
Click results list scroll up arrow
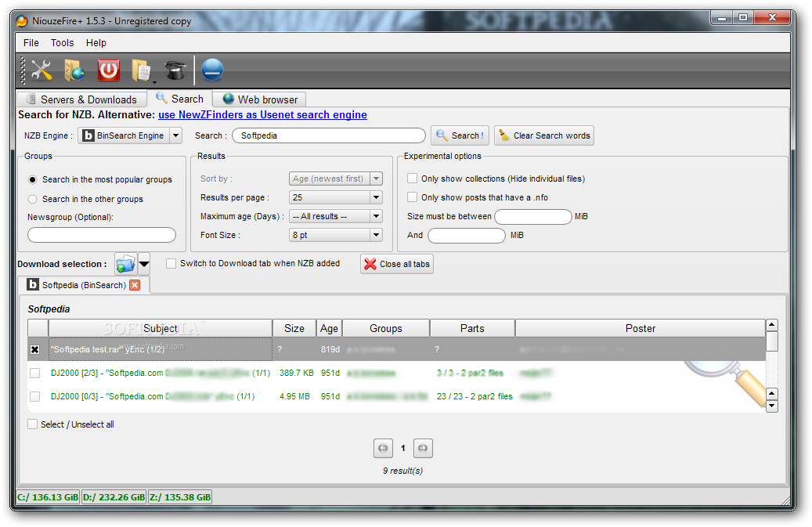click(771, 325)
